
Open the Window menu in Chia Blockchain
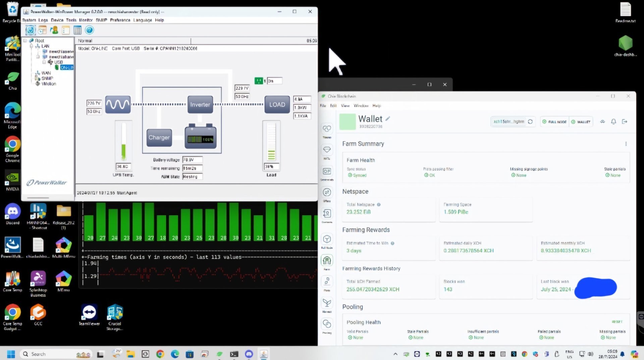point(361,105)
